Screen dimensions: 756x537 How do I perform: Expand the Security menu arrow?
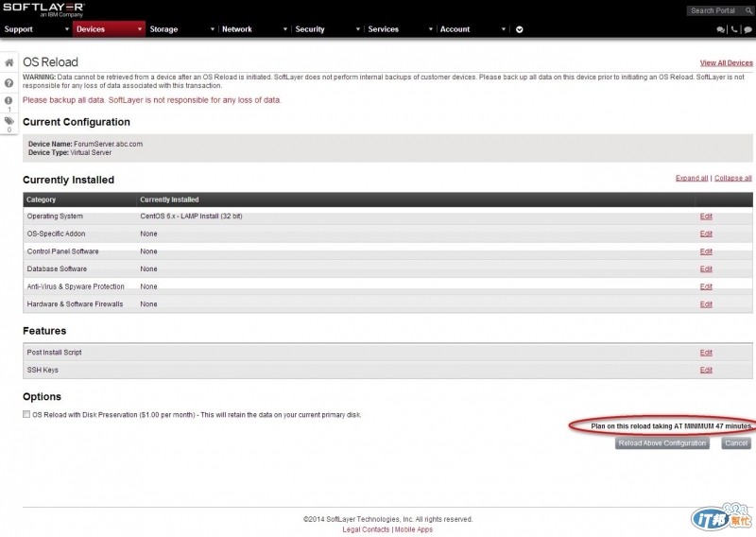358,29
